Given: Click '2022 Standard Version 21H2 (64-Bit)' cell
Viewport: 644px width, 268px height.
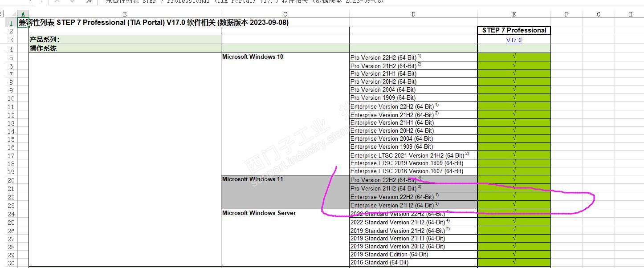Looking at the screenshot, I should pos(413,222).
